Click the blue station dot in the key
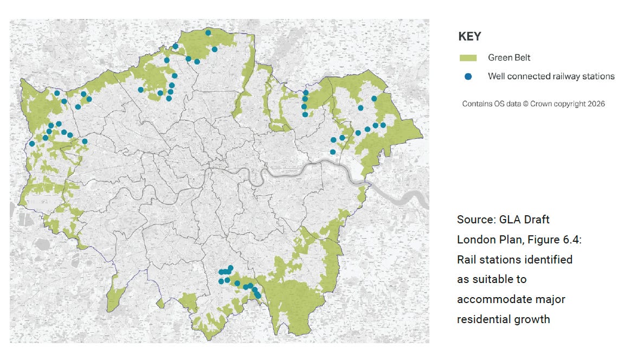 (x=468, y=76)
